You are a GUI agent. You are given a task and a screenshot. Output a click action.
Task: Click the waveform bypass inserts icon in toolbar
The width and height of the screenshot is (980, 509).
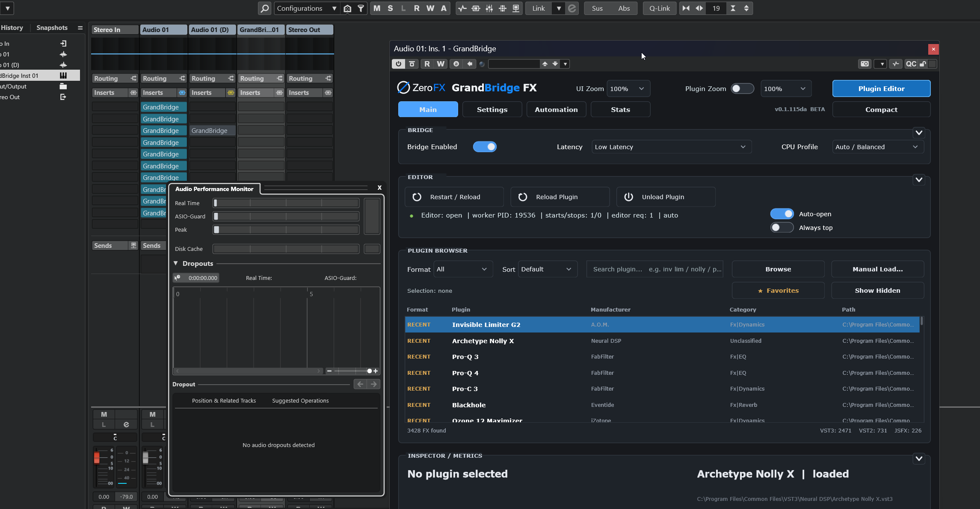(462, 8)
